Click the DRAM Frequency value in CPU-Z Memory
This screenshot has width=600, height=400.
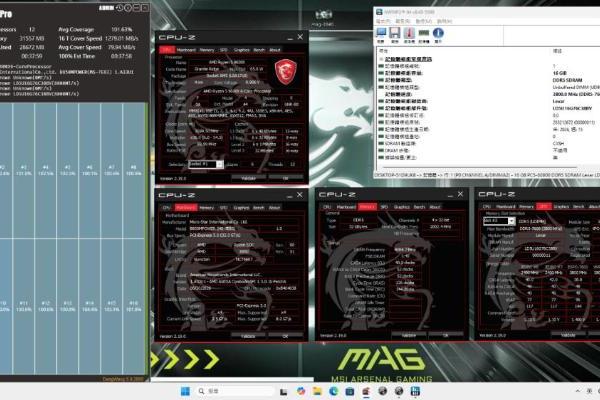[405, 250]
